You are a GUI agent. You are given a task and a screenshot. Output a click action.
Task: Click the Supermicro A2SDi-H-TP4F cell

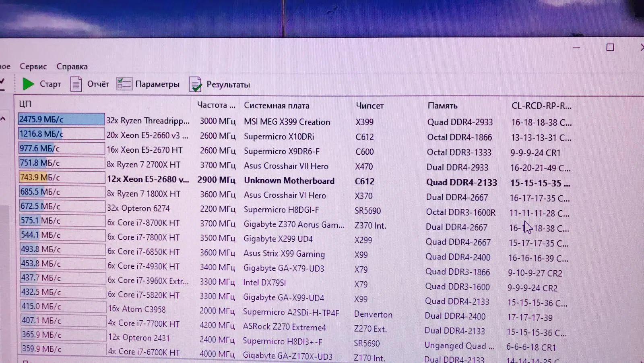291,312
